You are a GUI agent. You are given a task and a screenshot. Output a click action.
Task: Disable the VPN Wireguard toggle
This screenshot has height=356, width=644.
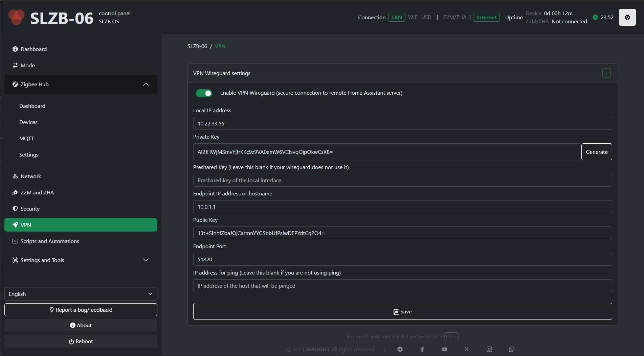pyautogui.click(x=204, y=93)
